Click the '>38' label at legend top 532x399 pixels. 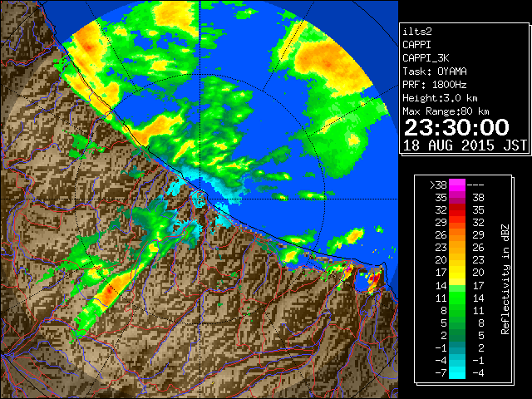(438, 185)
